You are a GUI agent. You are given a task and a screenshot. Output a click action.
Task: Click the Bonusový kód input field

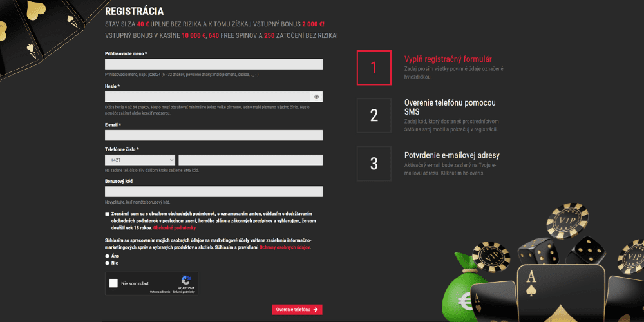(x=213, y=191)
